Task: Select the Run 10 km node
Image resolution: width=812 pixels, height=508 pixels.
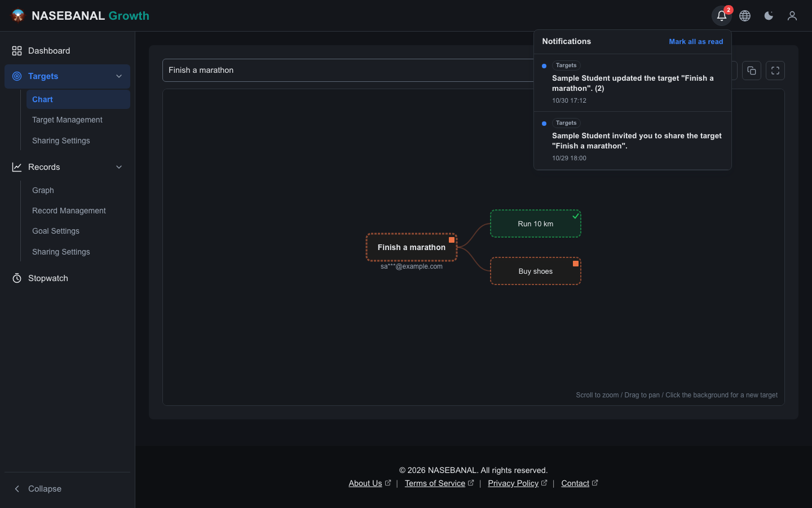Action: pos(536,224)
